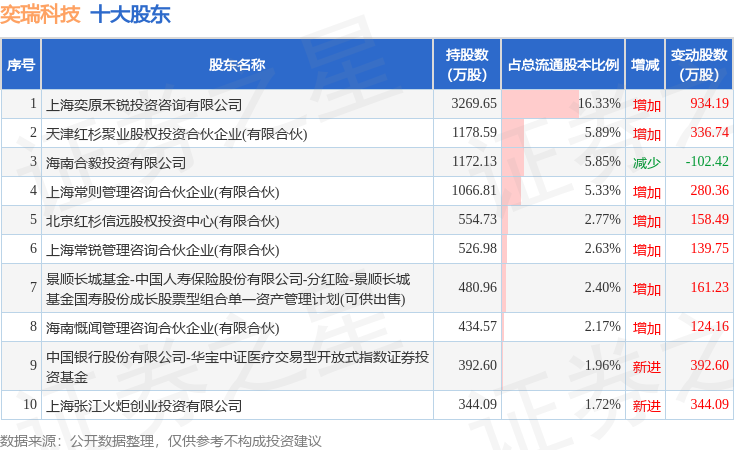734x450 pixels.
Task: Click 增加 status in row 1
Action: click(646, 104)
